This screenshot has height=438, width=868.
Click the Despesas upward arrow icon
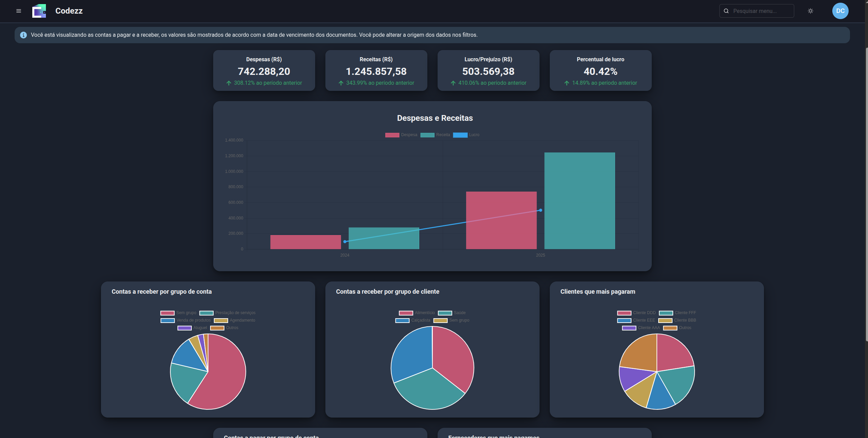[x=229, y=83]
